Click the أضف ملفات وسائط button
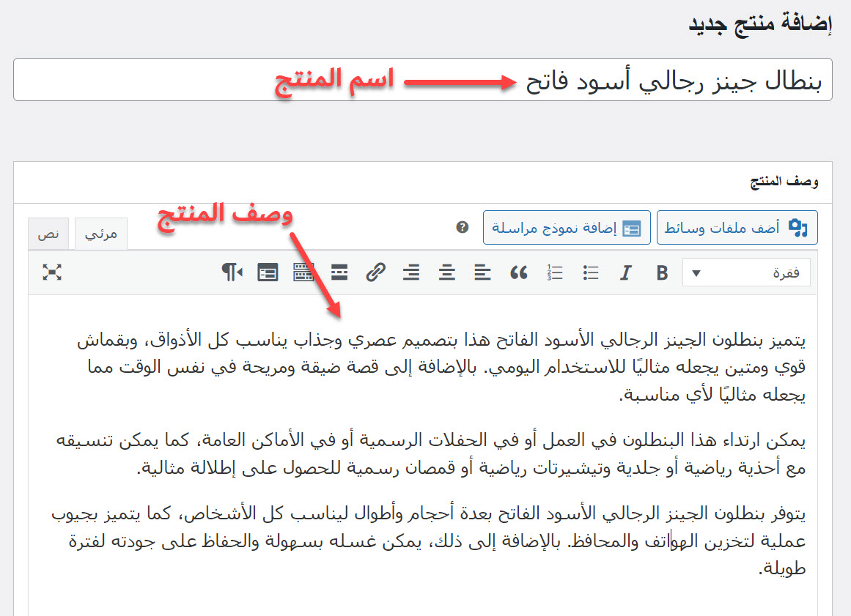851x616 pixels. (x=737, y=229)
